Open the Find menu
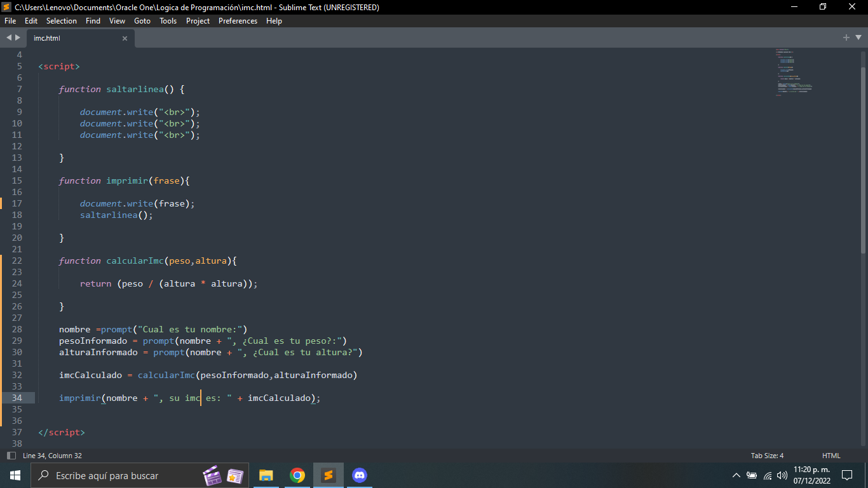 coord(93,21)
